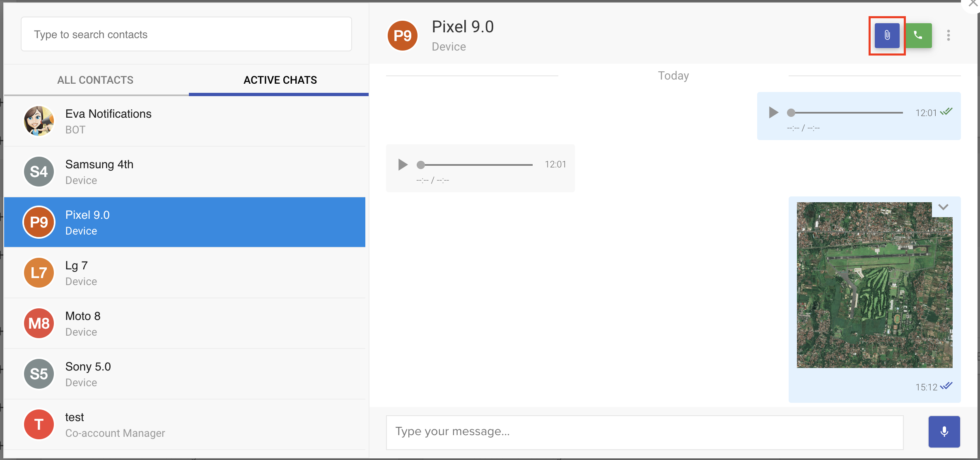The width and height of the screenshot is (980, 460).
Task: Record a voice message with microphone button
Action: coord(944,431)
